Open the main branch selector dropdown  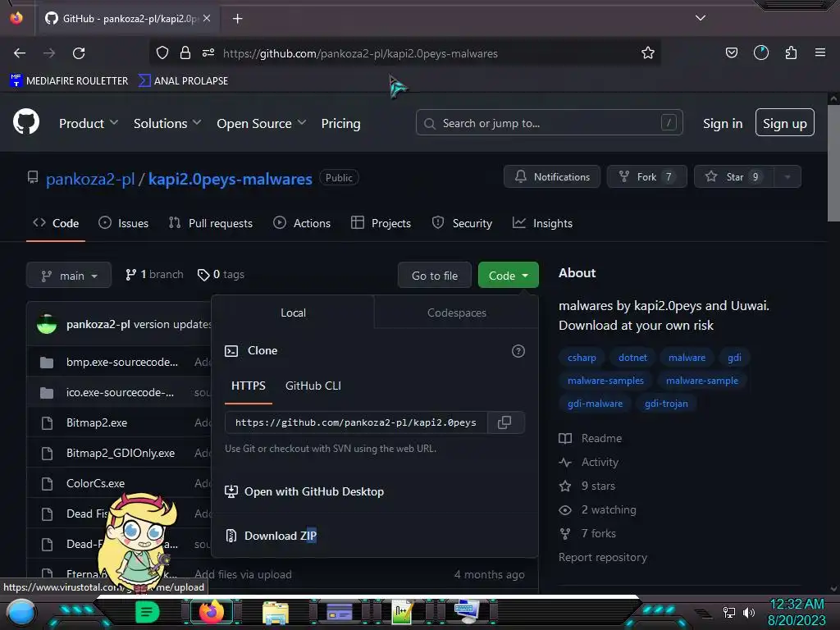click(69, 276)
